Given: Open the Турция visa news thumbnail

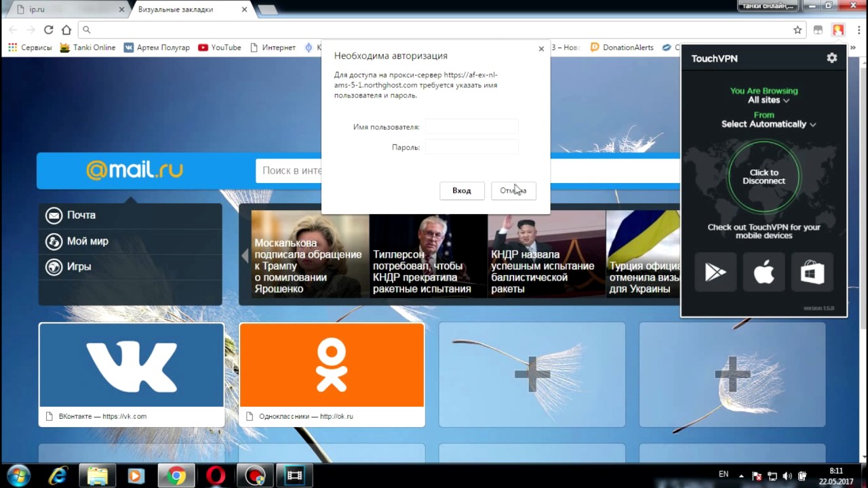Looking at the screenshot, I should 643,253.
